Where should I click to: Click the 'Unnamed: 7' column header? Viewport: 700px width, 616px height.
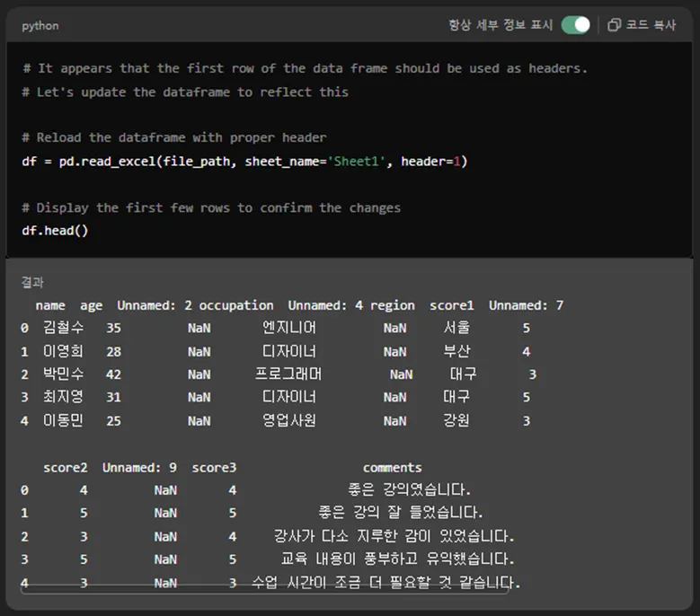click(x=526, y=305)
